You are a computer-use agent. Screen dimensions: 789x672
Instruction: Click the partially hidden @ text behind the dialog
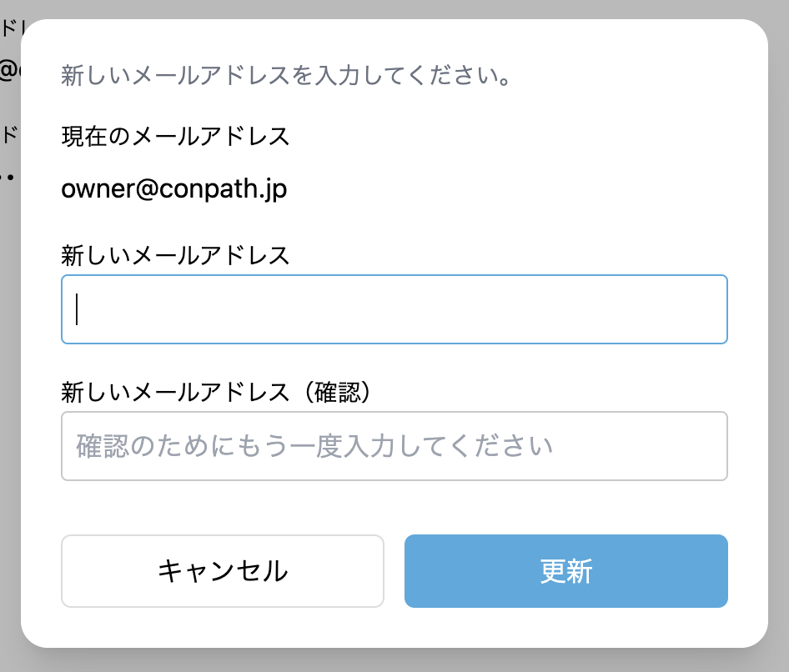click(8, 70)
